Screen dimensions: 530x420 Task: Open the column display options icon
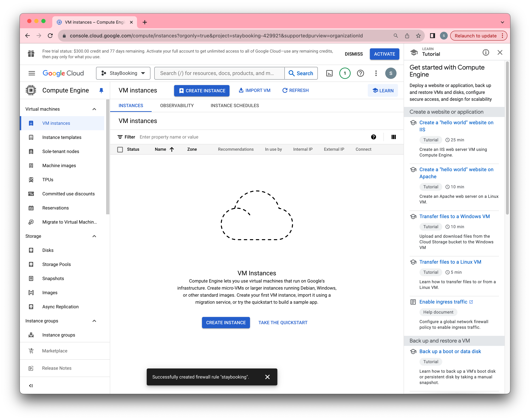(393, 137)
